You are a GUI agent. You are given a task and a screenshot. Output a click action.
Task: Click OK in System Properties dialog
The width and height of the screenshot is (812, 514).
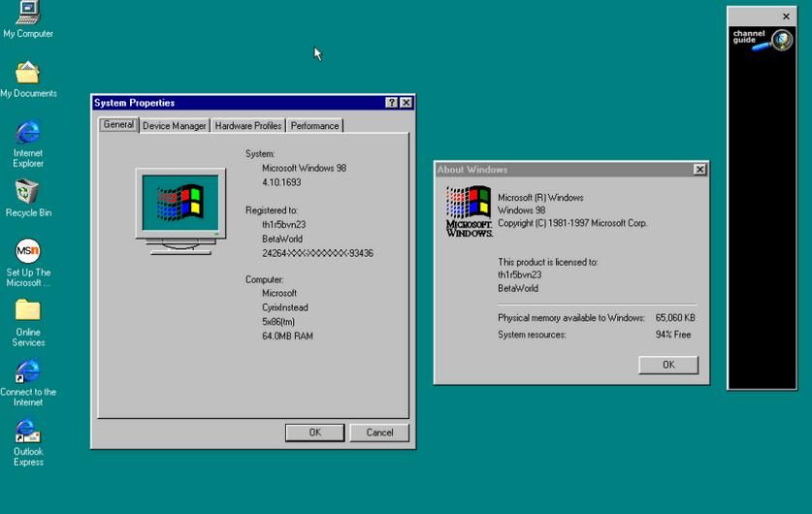(315, 433)
